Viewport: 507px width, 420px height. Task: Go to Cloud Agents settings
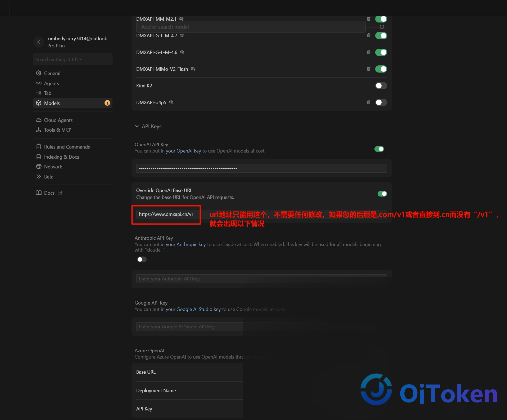tap(73, 120)
